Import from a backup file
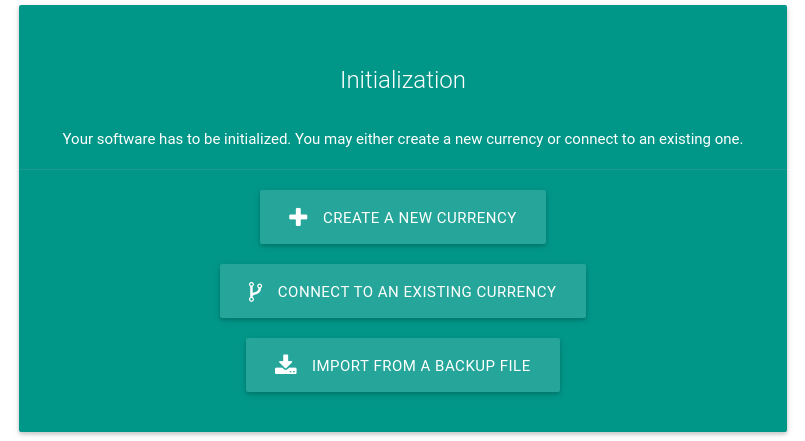The height and width of the screenshot is (441, 805). coord(402,365)
